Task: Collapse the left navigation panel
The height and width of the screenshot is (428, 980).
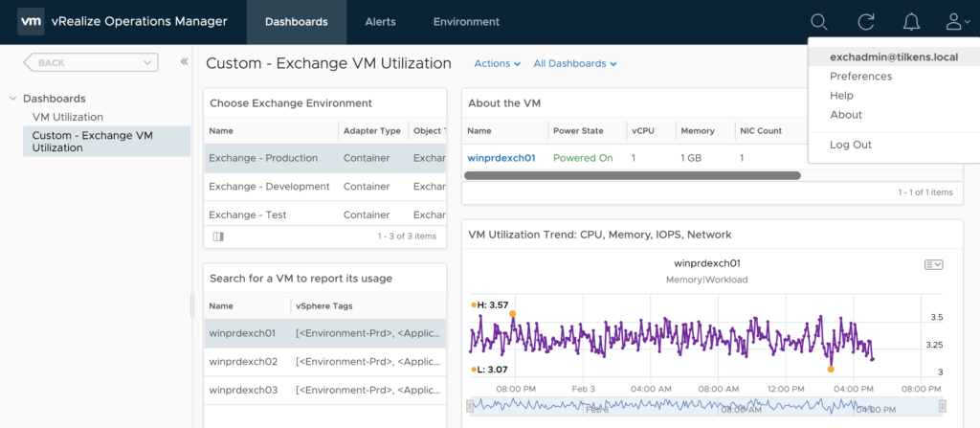Action: coord(184,62)
